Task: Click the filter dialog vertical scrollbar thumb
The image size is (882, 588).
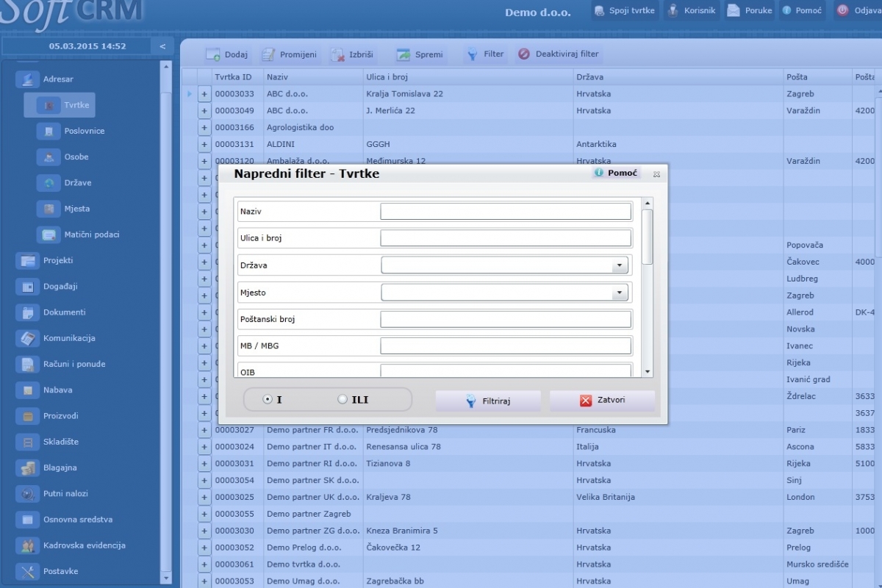Action: [x=648, y=237]
